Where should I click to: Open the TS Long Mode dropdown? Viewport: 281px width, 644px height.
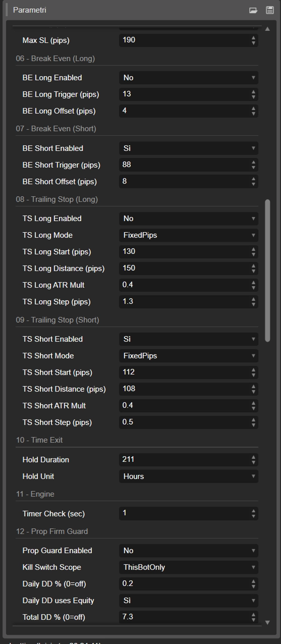click(x=188, y=235)
